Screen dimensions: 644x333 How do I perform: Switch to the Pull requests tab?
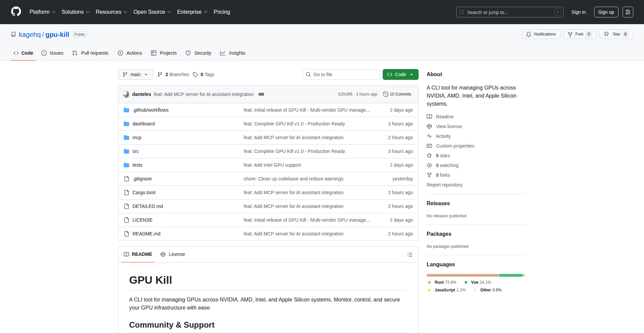tap(90, 53)
